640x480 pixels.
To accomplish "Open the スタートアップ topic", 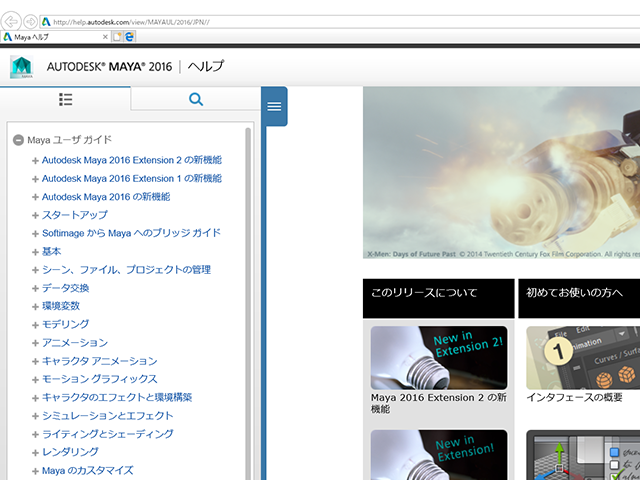I will 75,215.
